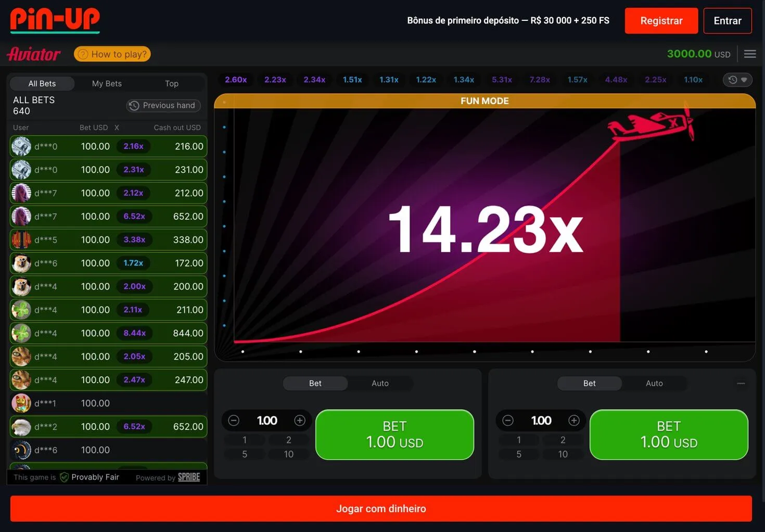The height and width of the screenshot is (532, 765).
Task: Select Bet mode in right panel
Action: click(589, 383)
